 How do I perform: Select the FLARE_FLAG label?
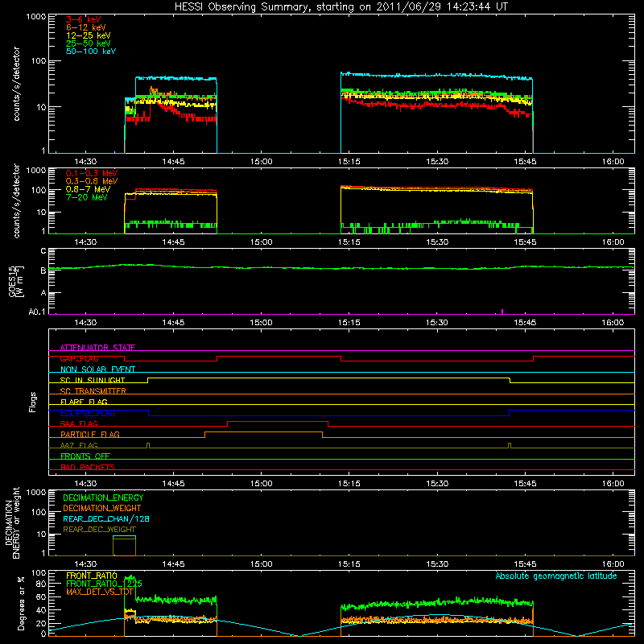coord(84,402)
